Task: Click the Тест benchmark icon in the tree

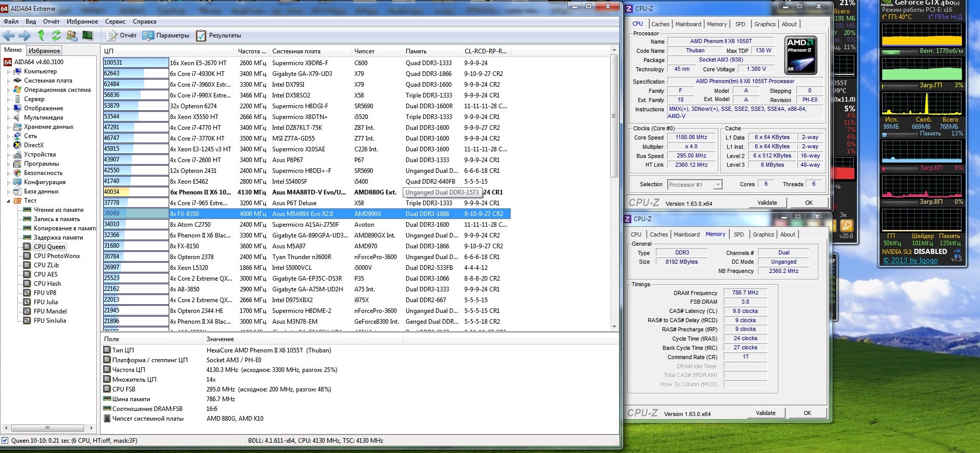Action: [x=17, y=201]
